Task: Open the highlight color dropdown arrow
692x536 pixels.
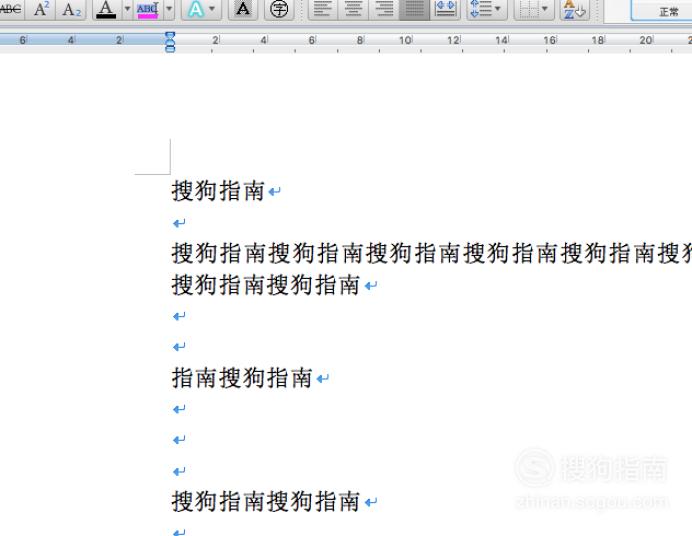Action: [169, 9]
